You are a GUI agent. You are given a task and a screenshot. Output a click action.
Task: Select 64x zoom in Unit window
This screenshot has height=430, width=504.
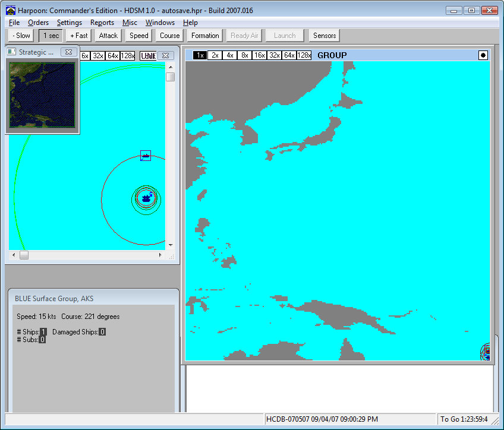pyautogui.click(x=113, y=56)
